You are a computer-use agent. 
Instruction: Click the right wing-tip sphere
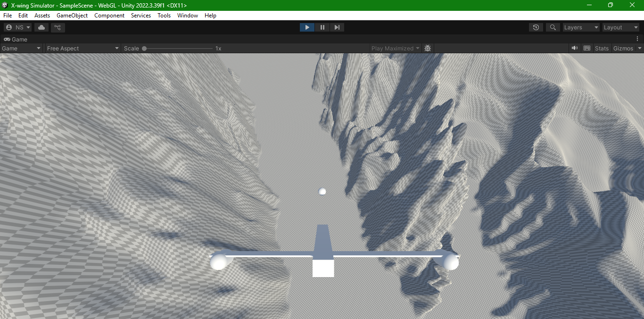click(451, 262)
